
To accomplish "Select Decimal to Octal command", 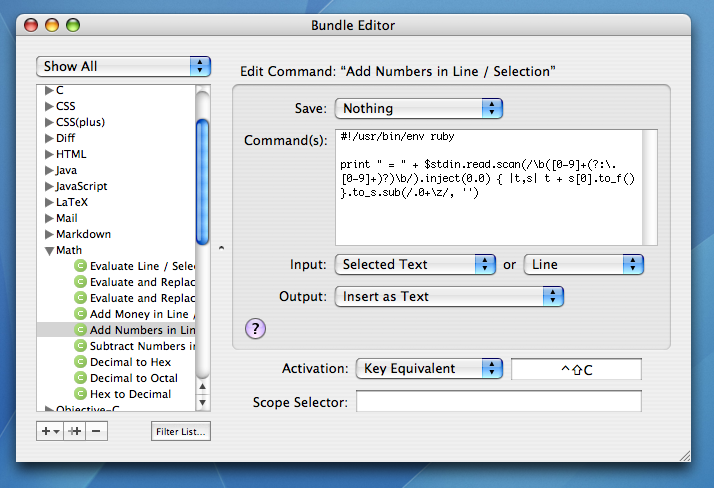I will [134, 378].
